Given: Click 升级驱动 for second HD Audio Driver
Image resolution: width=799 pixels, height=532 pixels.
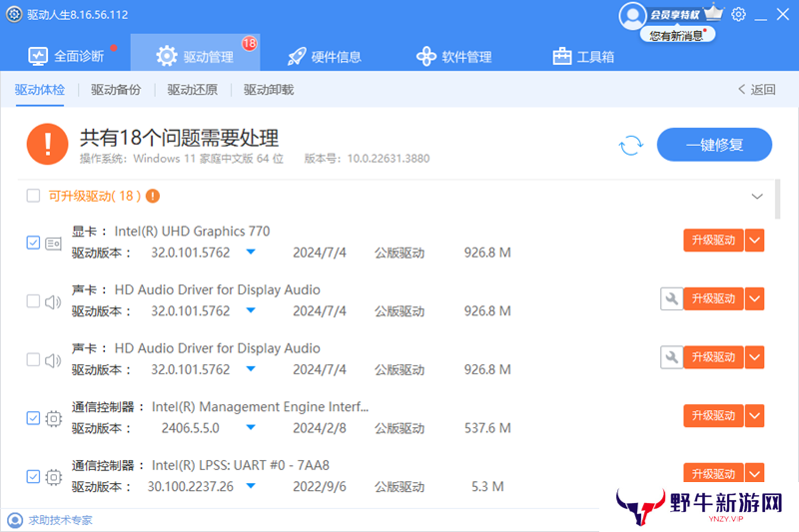Looking at the screenshot, I should pyautogui.click(x=713, y=357).
